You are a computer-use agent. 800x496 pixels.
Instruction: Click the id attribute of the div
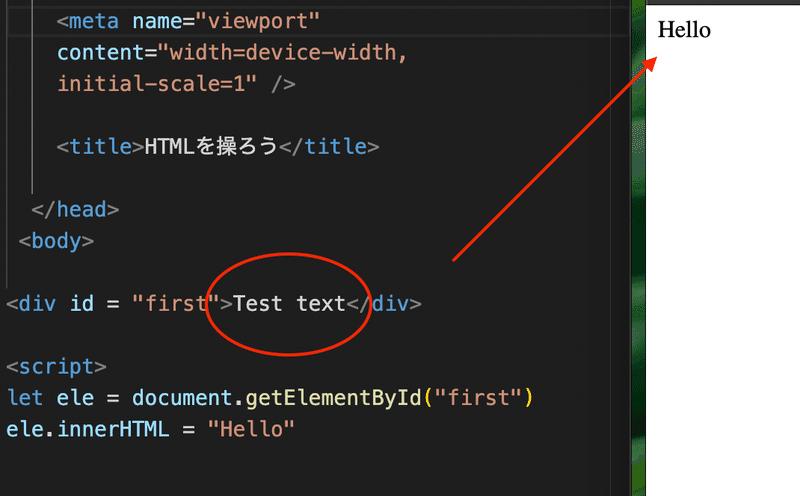(82, 304)
